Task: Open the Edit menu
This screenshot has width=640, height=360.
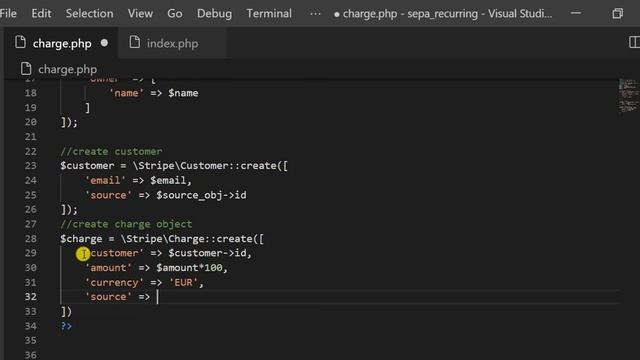Action: point(41,13)
